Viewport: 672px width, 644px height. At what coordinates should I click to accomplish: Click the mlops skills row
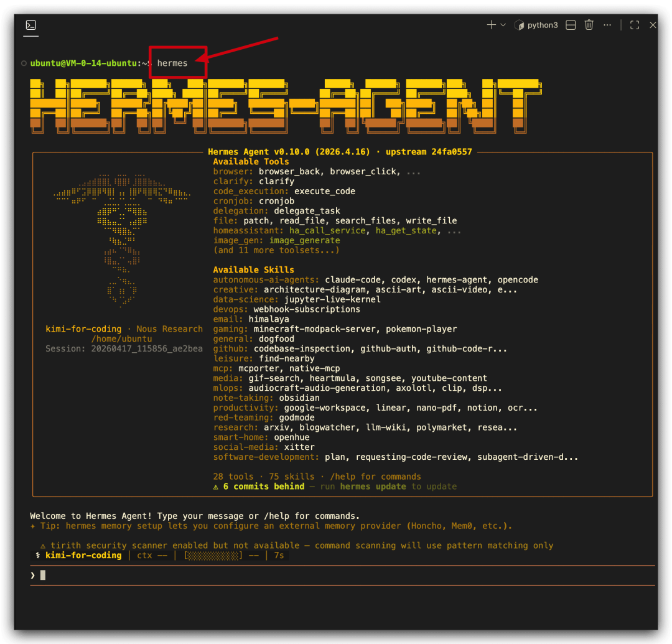(x=357, y=388)
